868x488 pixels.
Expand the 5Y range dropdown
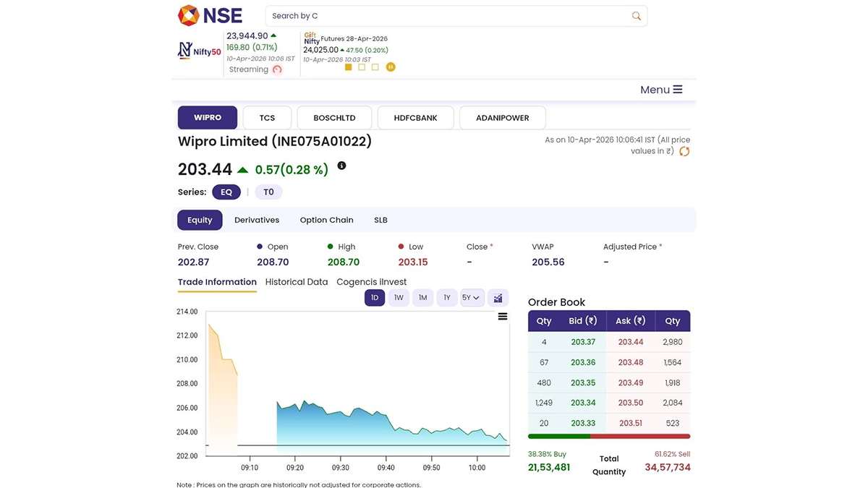pos(472,298)
